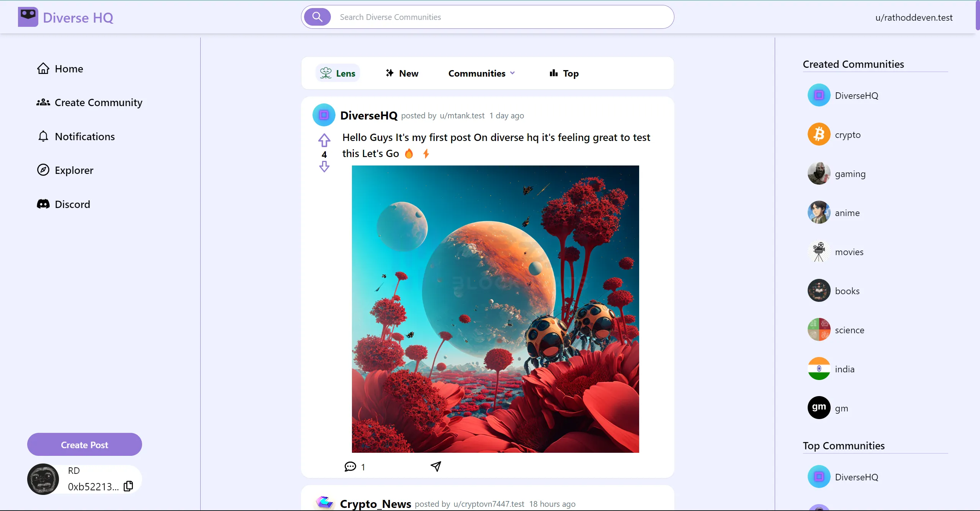Image resolution: width=980 pixels, height=511 pixels.
Task: Select the Lens feed tab
Action: pos(338,73)
